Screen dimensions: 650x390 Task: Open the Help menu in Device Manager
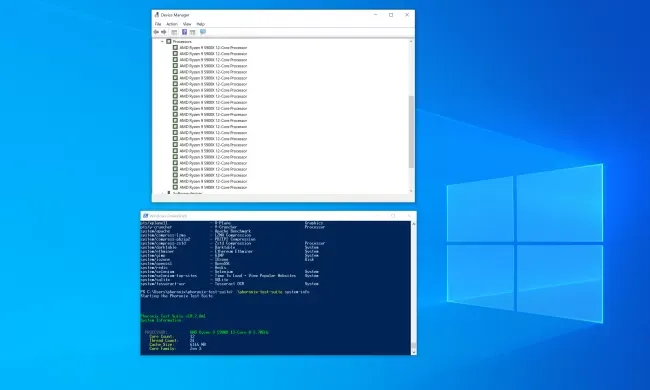201,24
